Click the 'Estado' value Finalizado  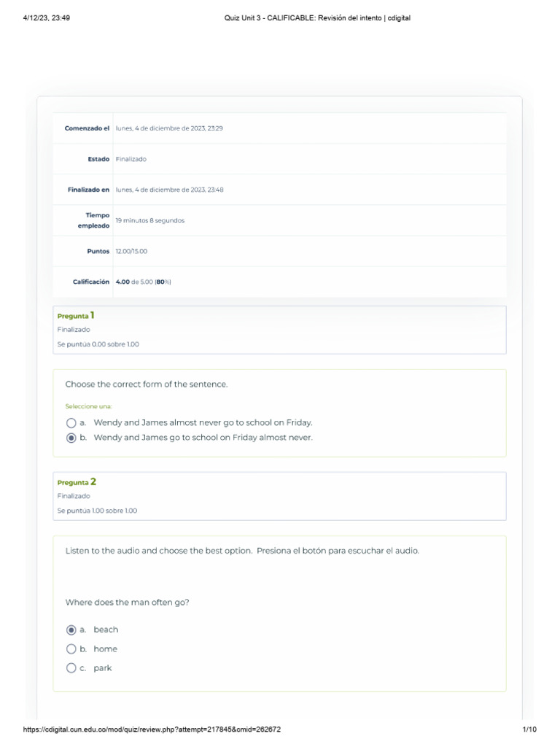(x=131, y=159)
